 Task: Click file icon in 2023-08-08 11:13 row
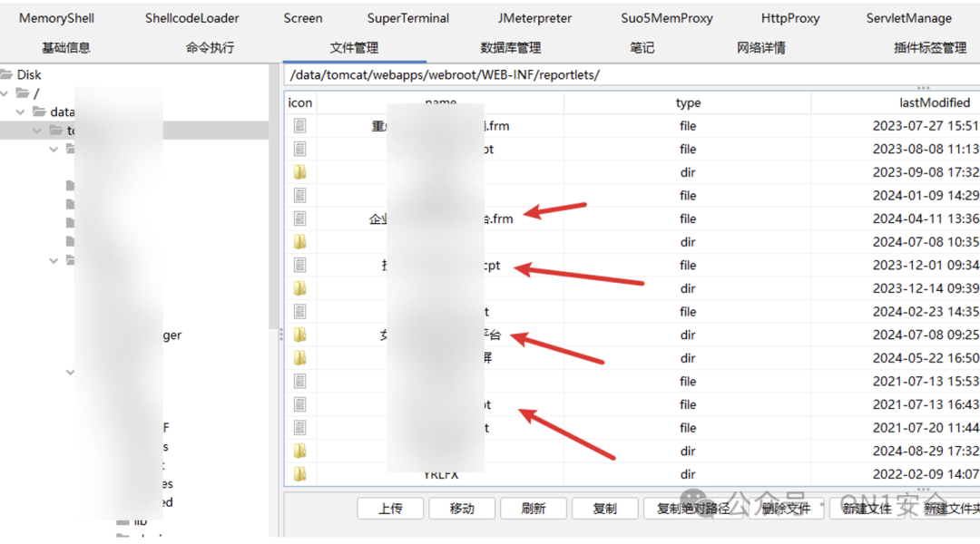300,149
